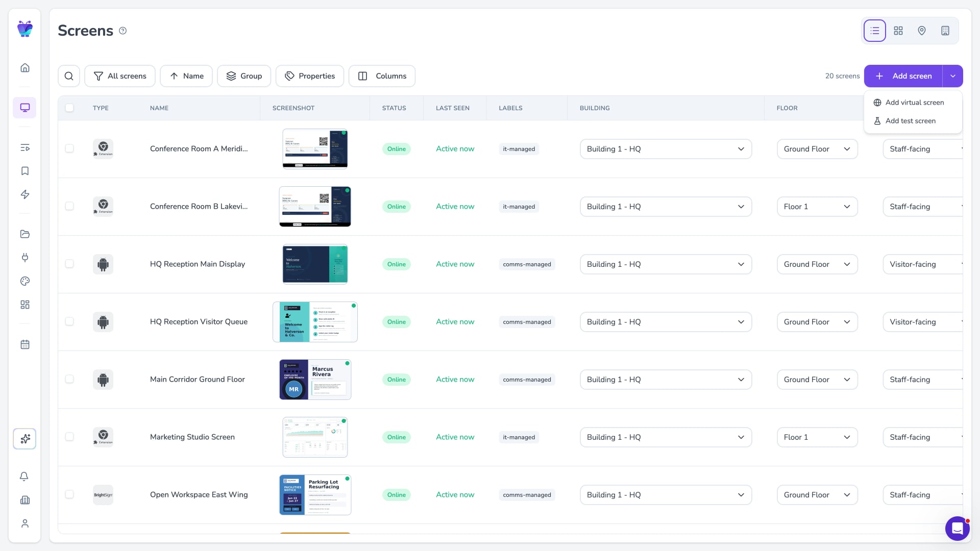Open the Home icon in sidebar
The height and width of the screenshot is (551, 980).
click(24, 68)
